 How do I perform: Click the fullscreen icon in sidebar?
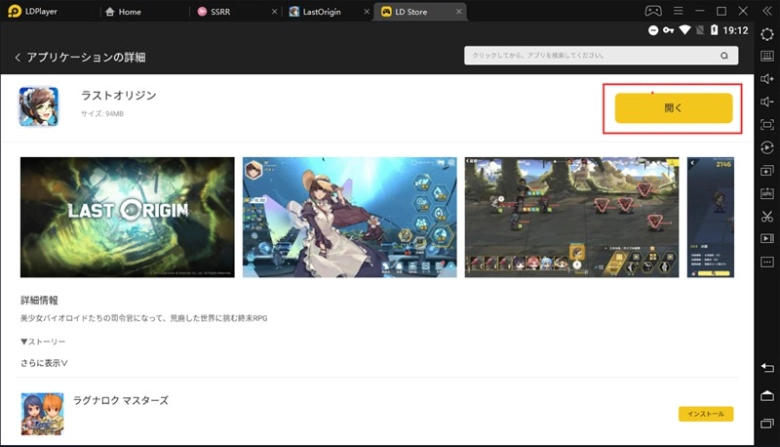click(767, 125)
